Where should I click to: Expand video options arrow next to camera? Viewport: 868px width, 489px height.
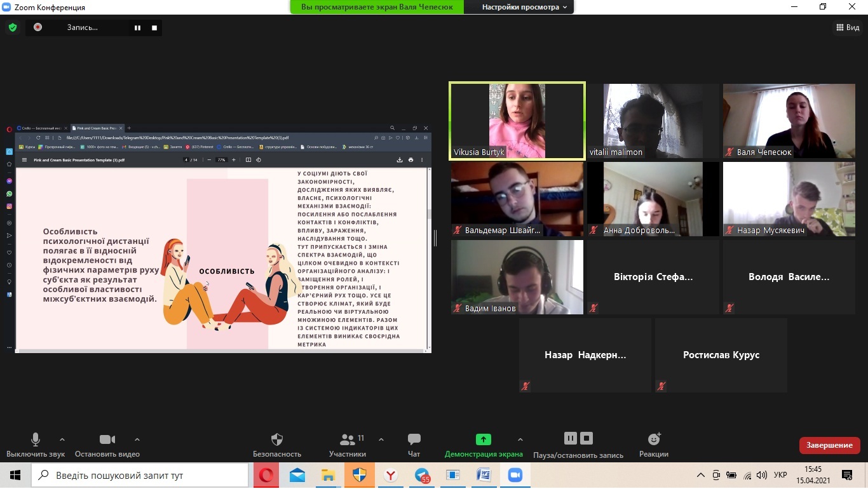137,439
